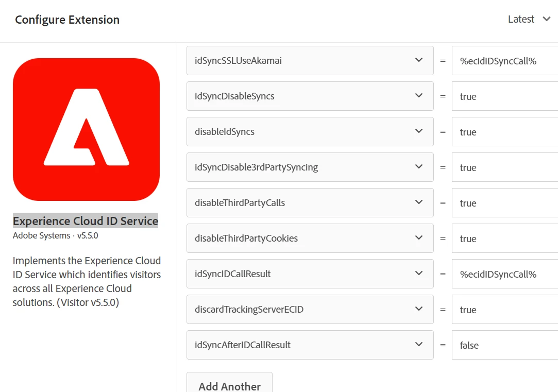Click the Adobe Systems v5.5.0 text
This screenshot has height=392, width=558.
(x=56, y=235)
